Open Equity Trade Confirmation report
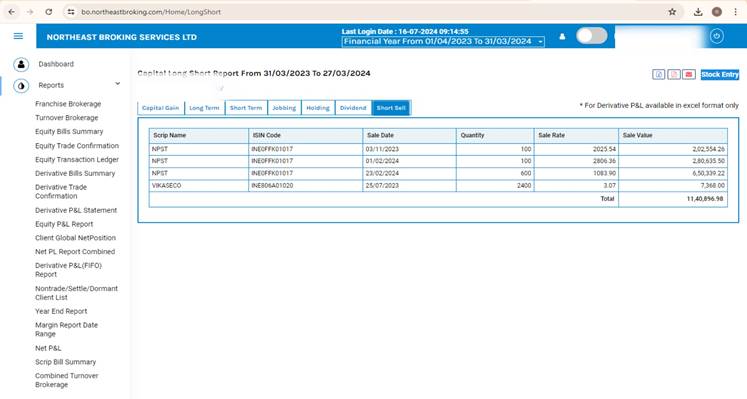Viewport: 747px width, 399px height. click(77, 146)
